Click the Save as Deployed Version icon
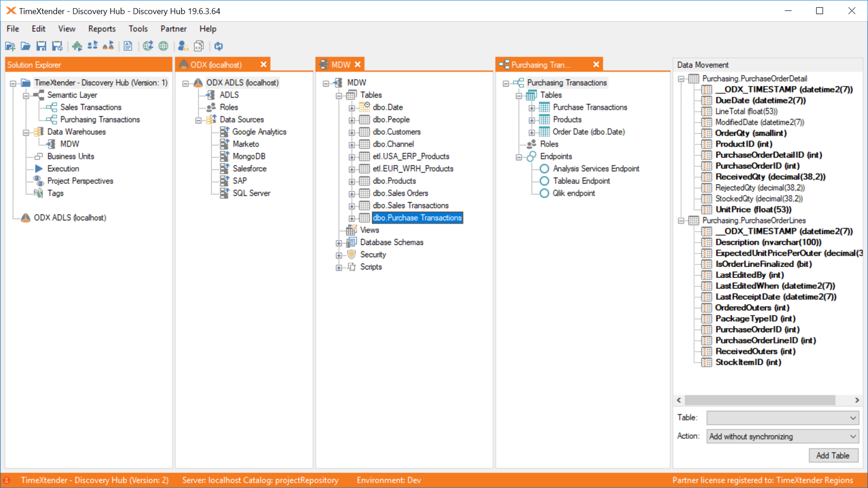Viewport: 868px width, 488px height. pos(57,46)
